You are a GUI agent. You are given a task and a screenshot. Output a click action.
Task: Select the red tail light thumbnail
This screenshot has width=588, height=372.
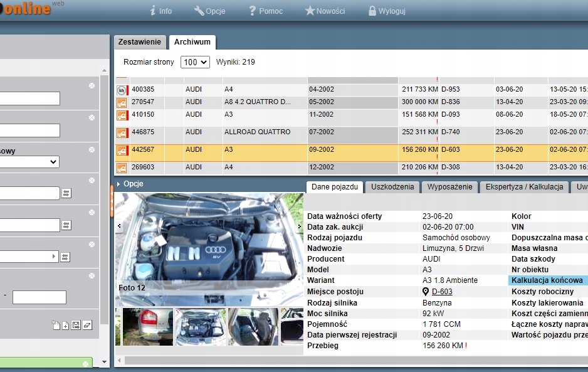pos(147,327)
